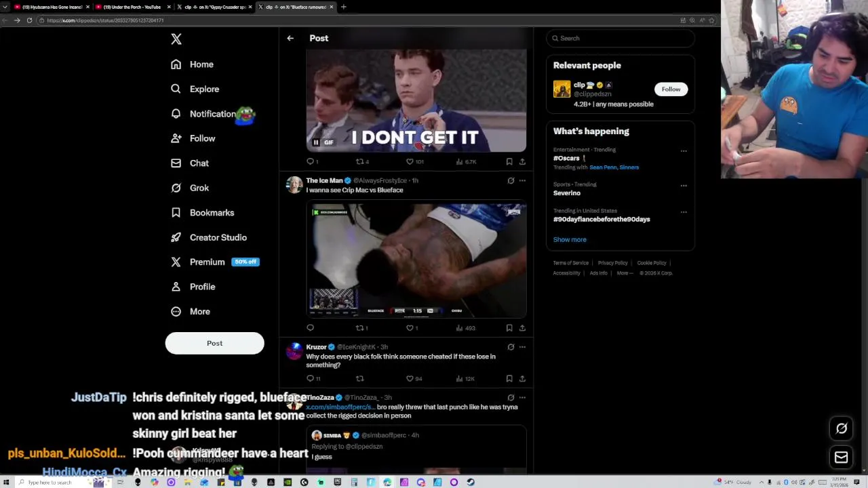The image size is (868, 488).
Task: Reply to The Ice Man's post
Action: pyautogui.click(x=311, y=328)
